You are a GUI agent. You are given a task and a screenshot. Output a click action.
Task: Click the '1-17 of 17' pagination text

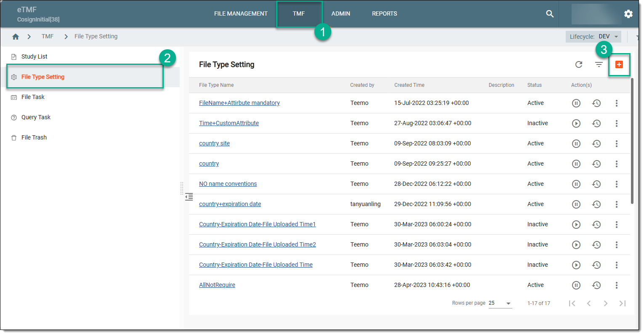pos(539,303)
